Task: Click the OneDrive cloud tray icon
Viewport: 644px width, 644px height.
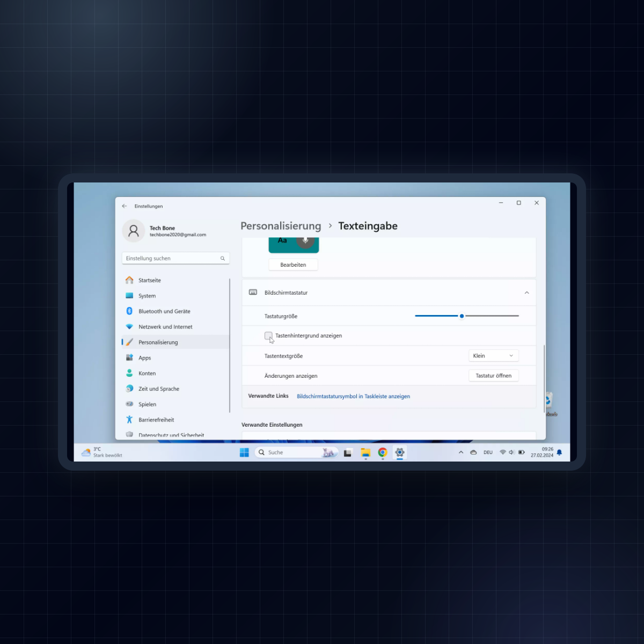Action: coord(473,452)
